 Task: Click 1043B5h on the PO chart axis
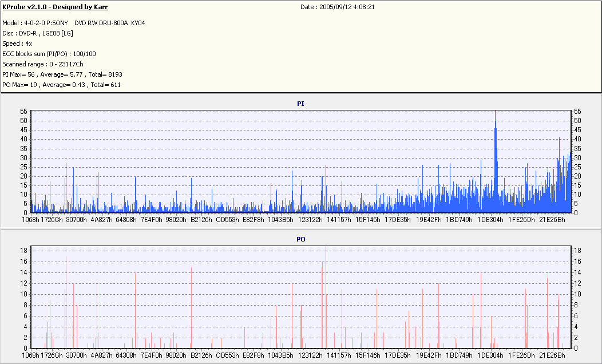(x=280, y=355)
